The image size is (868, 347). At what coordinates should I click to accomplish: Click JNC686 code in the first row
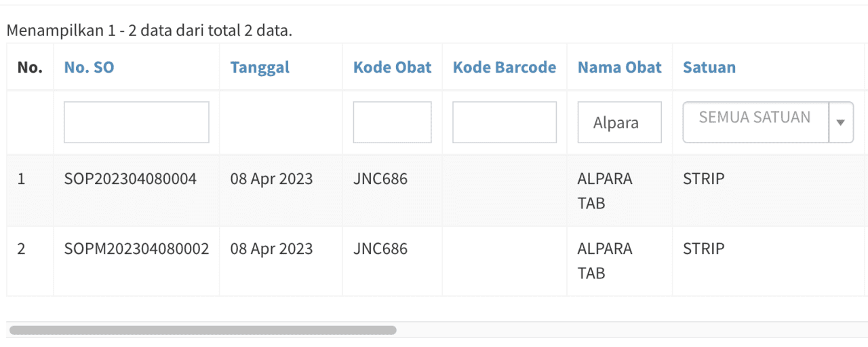click(x=380, y=179)
